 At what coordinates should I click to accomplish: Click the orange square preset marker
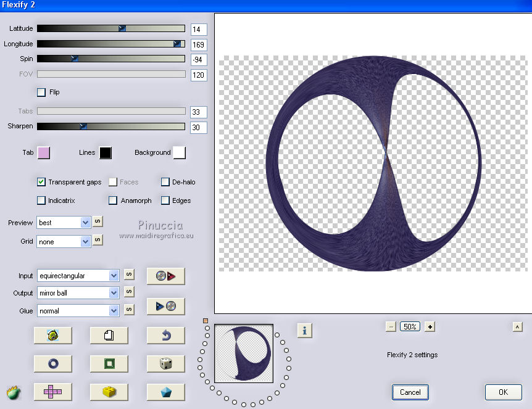coord(206,321)
